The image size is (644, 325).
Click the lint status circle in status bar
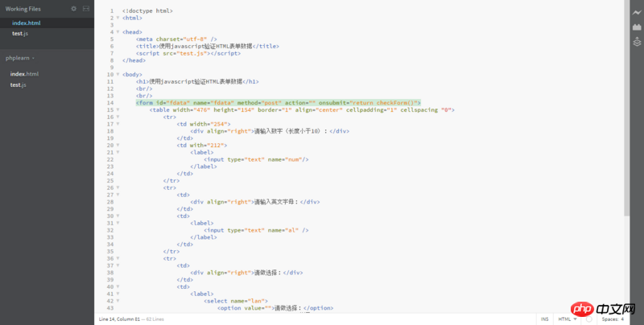[x=589, y=319]
